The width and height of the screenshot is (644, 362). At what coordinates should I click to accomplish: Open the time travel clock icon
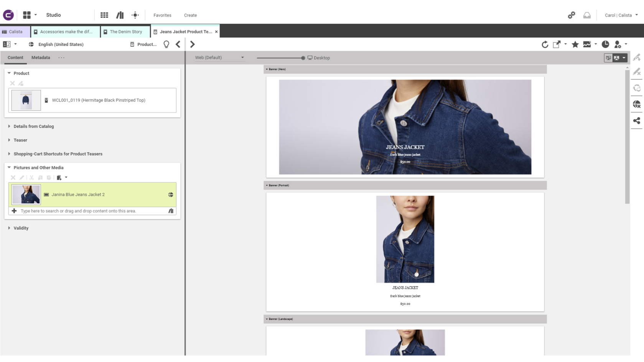tap(605, 44)
